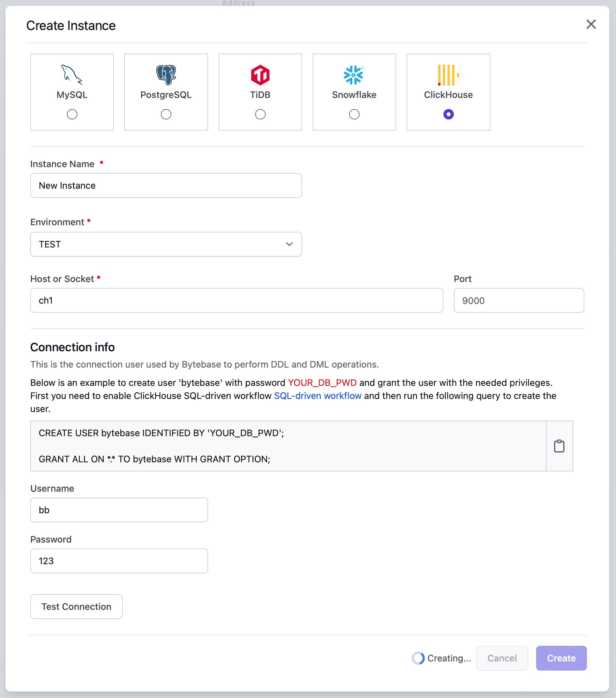Select the PostgreSQL elephant logo
Viewport: 616px width, 698px height.
pos(166,74)
